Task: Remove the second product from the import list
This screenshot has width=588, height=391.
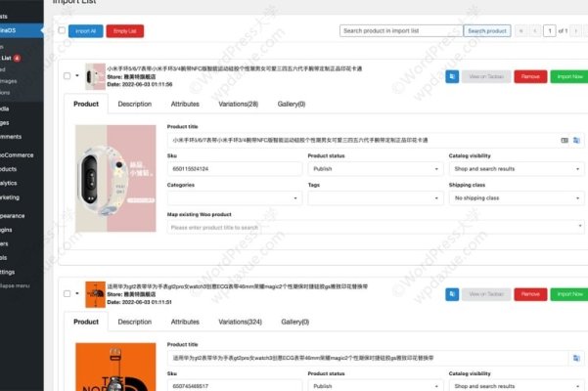Action: point(530,294)
